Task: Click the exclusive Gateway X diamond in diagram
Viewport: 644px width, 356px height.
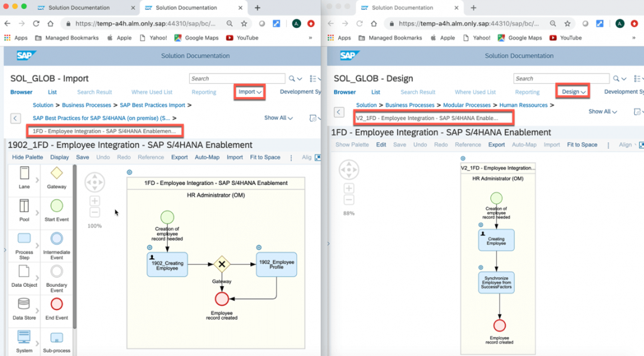Action: pyautogui.click(x=222, y=264)
